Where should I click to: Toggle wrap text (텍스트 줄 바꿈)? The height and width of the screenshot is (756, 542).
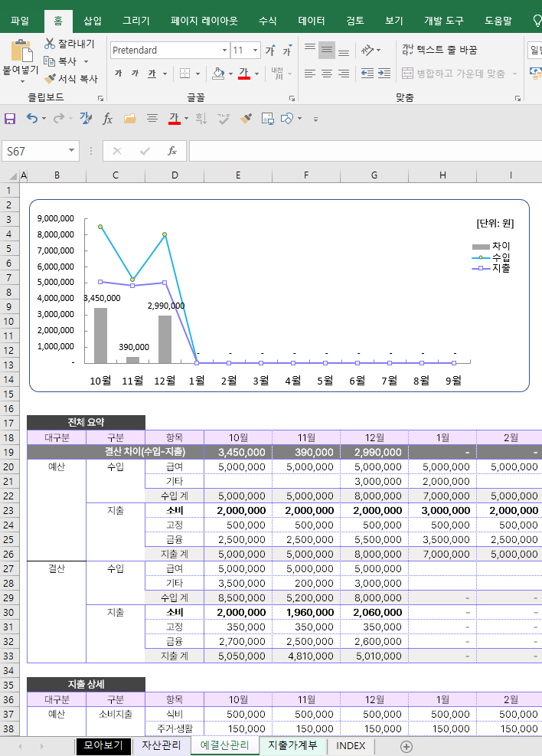[x=439, y=50]
